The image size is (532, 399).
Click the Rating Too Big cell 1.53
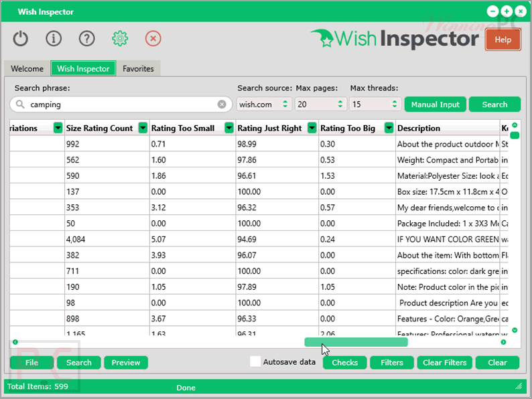pos(357,175)
